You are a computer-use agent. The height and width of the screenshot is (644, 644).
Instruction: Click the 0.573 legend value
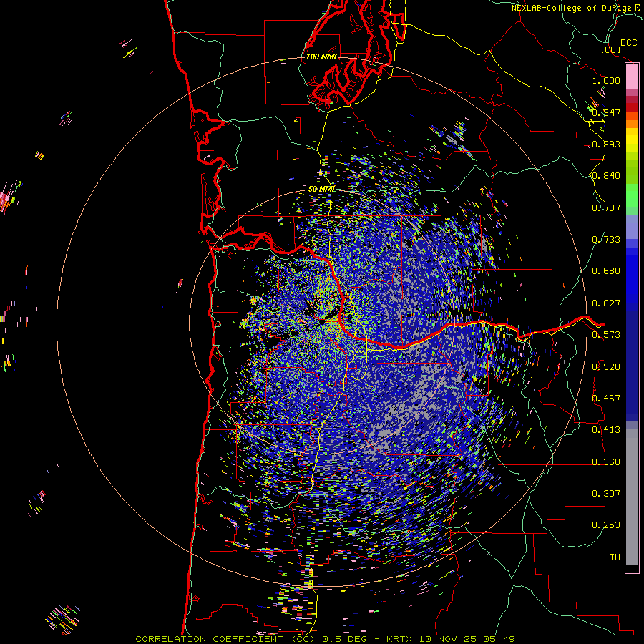point(606,335)
